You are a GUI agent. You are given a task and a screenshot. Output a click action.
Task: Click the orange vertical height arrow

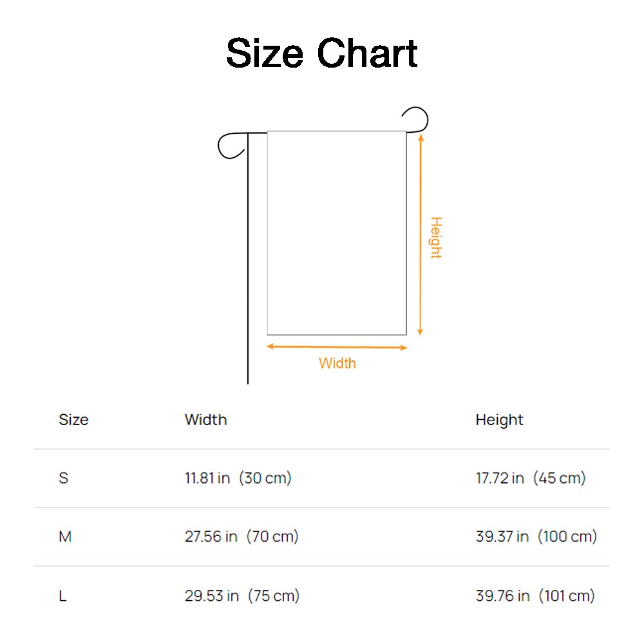coord(421,234)
